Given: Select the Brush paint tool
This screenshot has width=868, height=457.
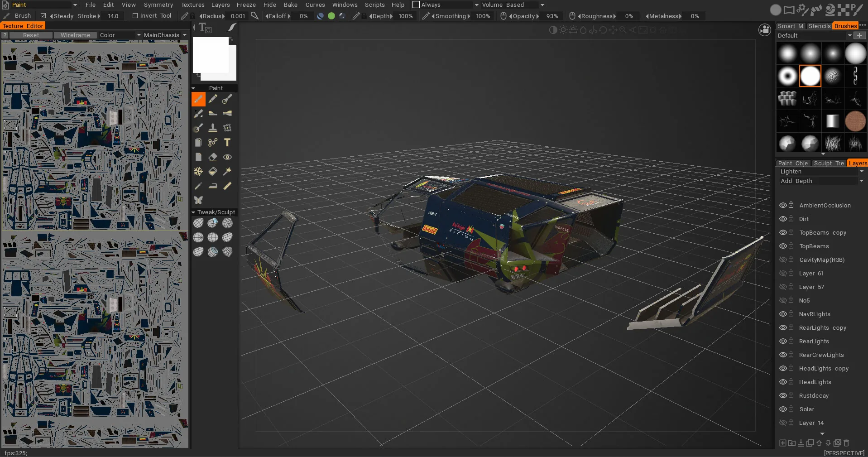Looking at the screenshot, I should click(198, 99).
